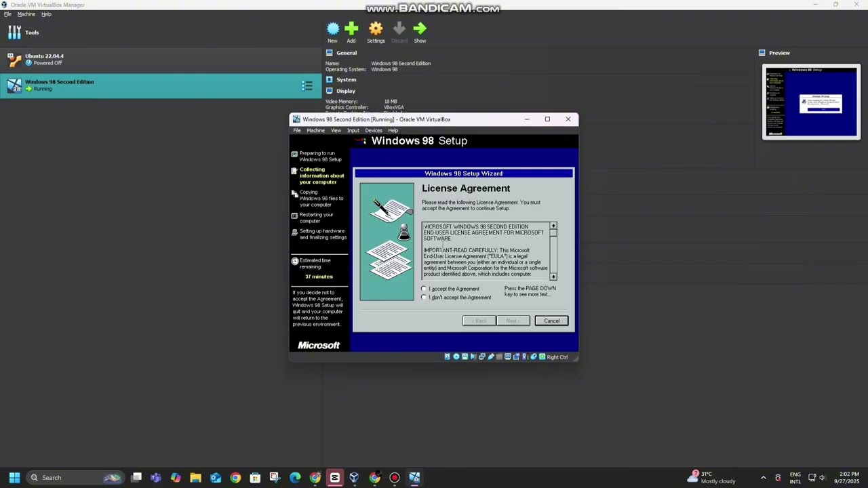868x488 pixels.
Task: Open the VirtualBox Manager File menu
Action: [x=7, y=14]
